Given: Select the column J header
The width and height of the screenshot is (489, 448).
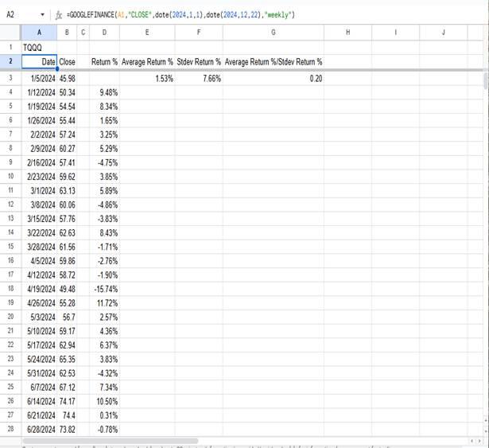Looking at the screenshot, I should point(443,32).
